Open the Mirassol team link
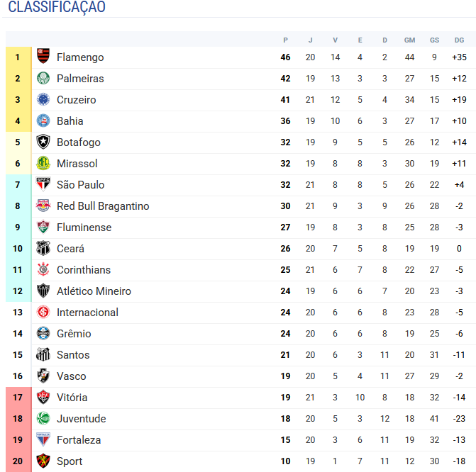This screenshot has height=472, width=476. point(77,164)
